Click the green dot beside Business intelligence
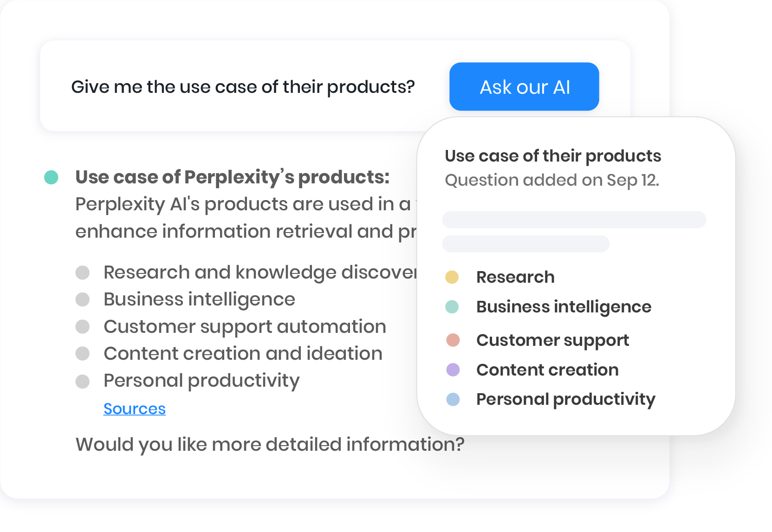This screenshot has width=772, height=532. (x=452, y=307)
